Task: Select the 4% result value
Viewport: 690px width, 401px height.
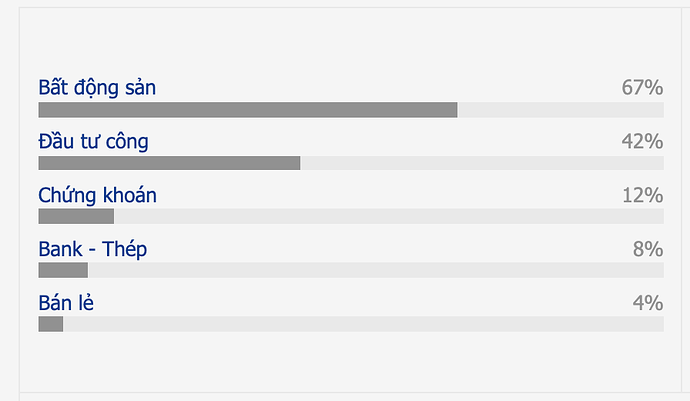Action: tap(648, 303)
